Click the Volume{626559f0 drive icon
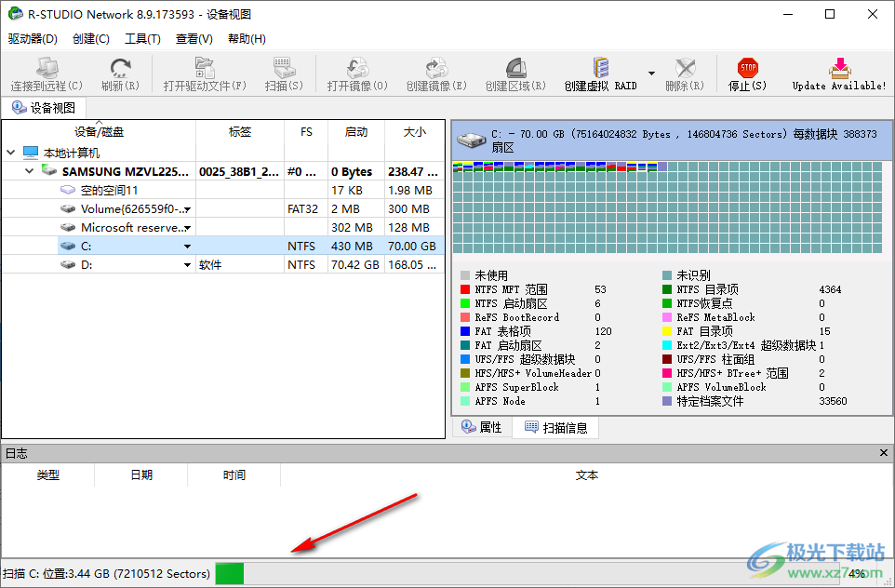Screen dimensions: 895x588 [68, 209]
